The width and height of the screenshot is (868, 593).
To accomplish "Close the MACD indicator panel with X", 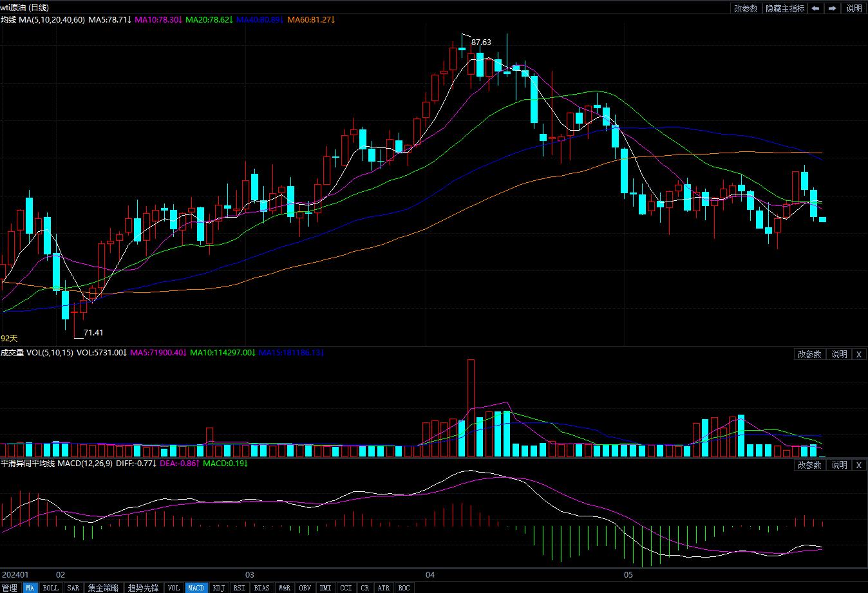I will [x=858, y=465].
